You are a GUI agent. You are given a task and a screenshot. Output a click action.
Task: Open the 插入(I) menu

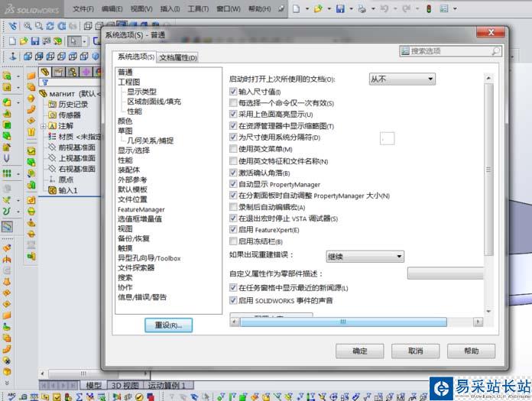[x=170, y=9]
